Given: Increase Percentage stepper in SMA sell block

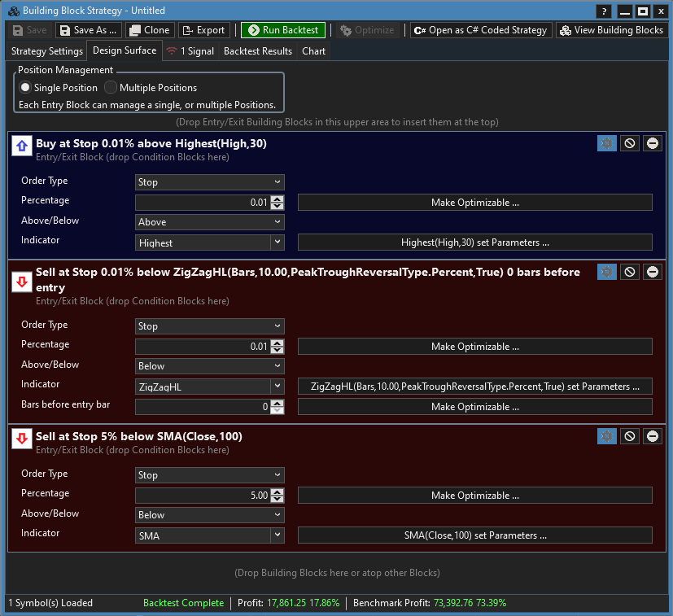Looking at the screenshot, I should [278, 491].
